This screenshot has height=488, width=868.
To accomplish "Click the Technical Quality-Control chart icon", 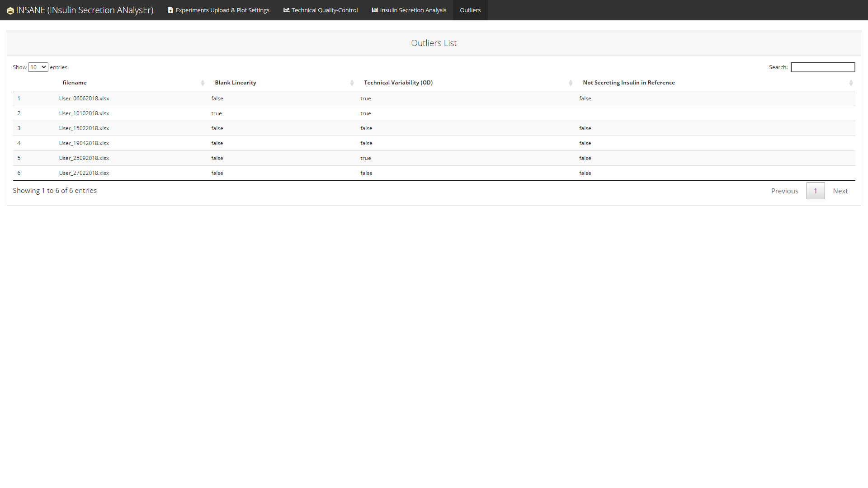I will tap(286, 10).
